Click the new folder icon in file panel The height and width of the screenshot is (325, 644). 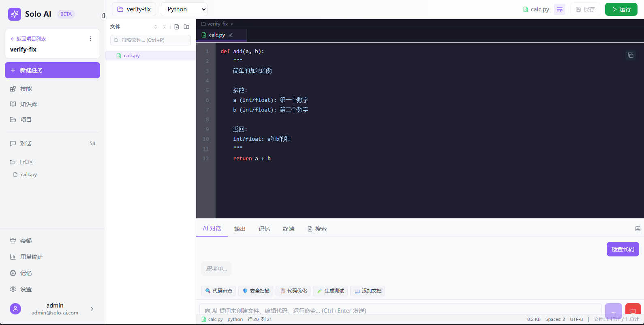pyautogui.click(x=186, y=27)
